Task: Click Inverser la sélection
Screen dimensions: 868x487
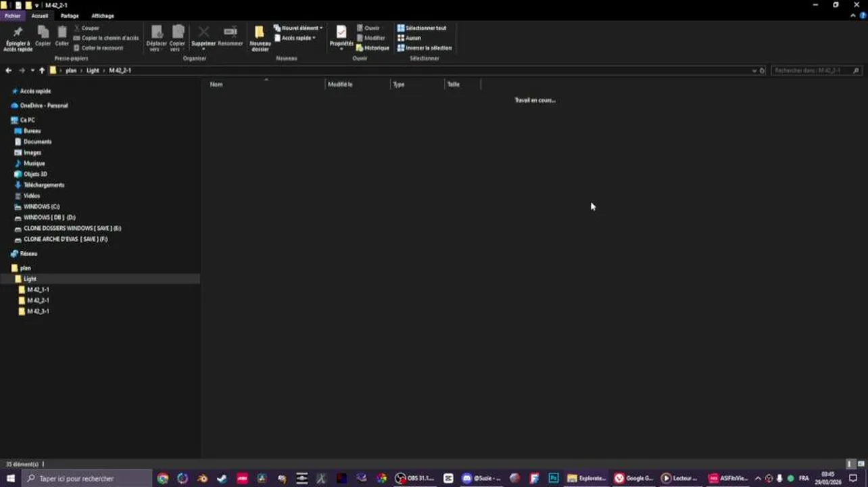Action: [x=424, y=48]
